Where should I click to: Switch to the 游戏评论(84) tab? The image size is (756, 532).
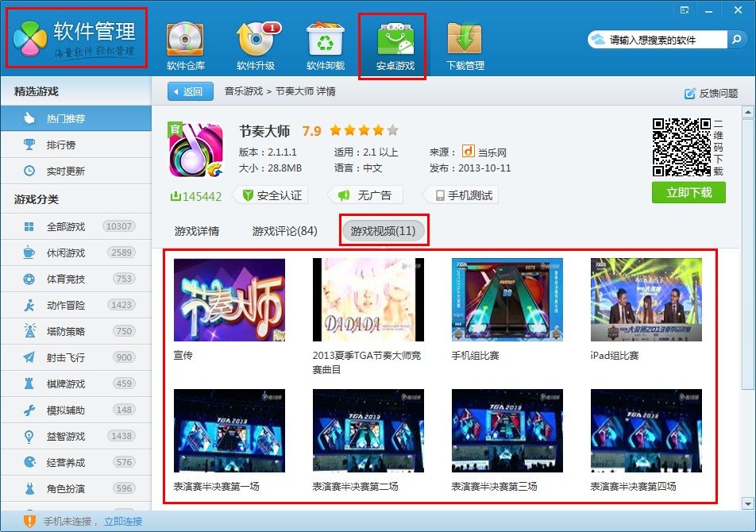284,231
